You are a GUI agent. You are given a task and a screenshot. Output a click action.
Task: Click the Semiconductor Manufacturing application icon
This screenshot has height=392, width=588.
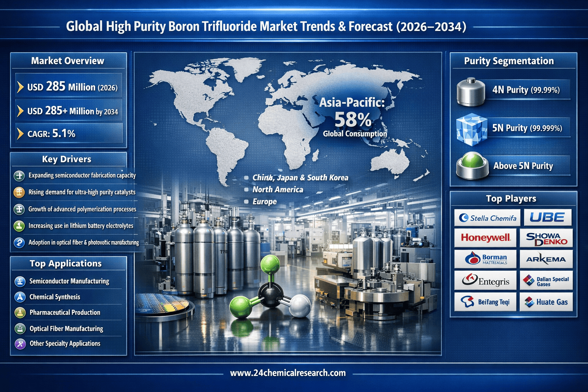point(20,281)
